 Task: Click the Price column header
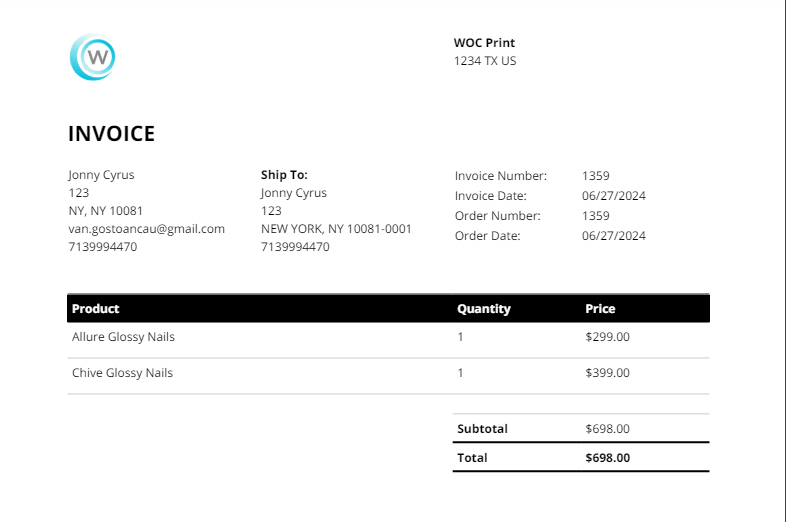coord(600,309)
